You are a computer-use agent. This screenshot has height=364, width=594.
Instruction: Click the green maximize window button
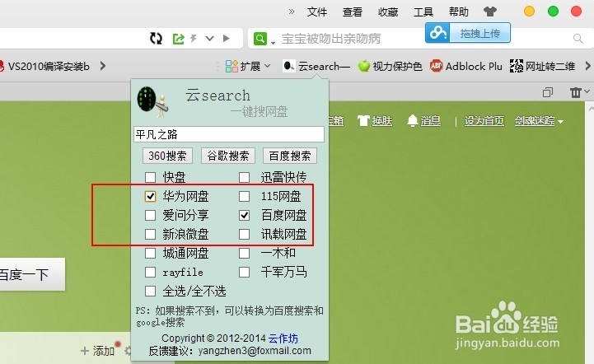553,11
